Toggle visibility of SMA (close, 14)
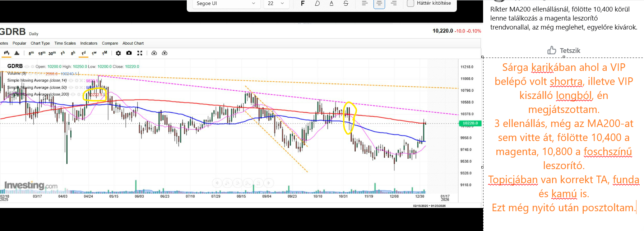 tap(71, 81)
